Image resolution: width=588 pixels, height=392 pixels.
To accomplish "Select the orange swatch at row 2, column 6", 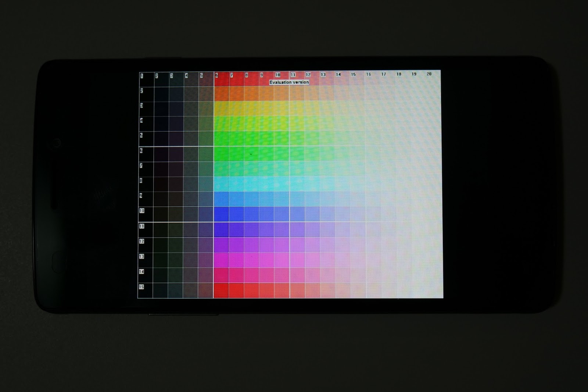I will 221,94.
